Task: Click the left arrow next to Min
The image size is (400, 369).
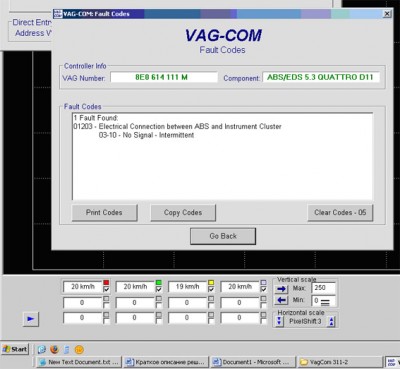Action: coord(281,300)
